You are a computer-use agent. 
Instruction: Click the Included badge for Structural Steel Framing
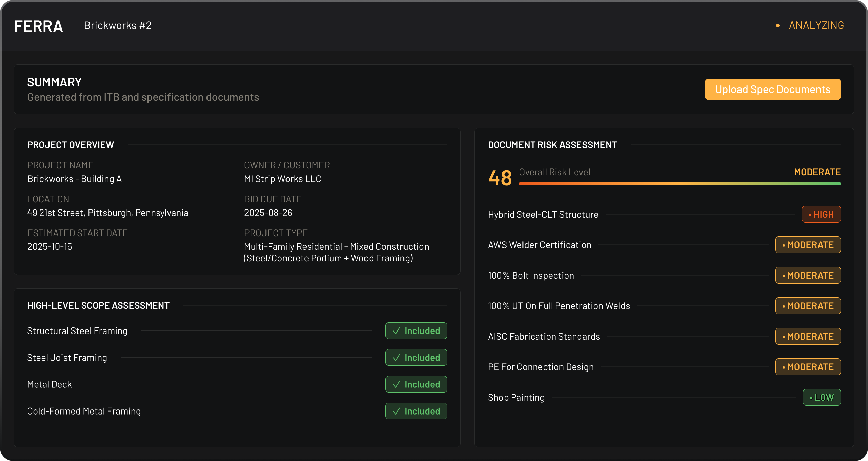point(416,331)
